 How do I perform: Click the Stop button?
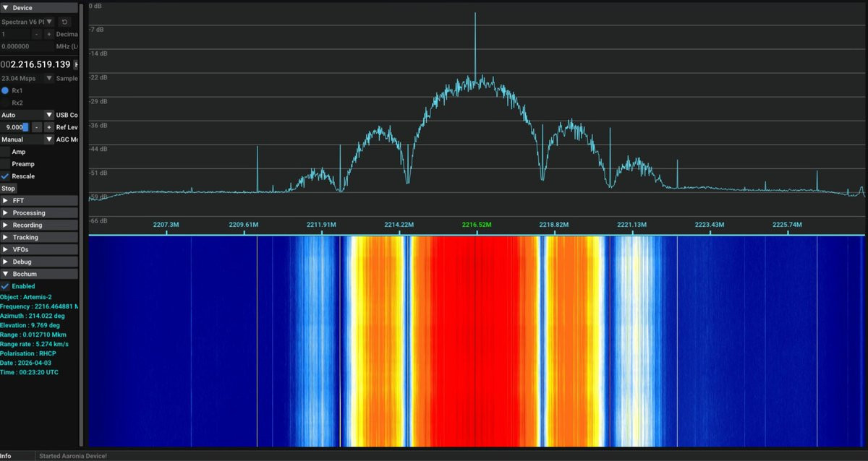[x=9, y=189]
